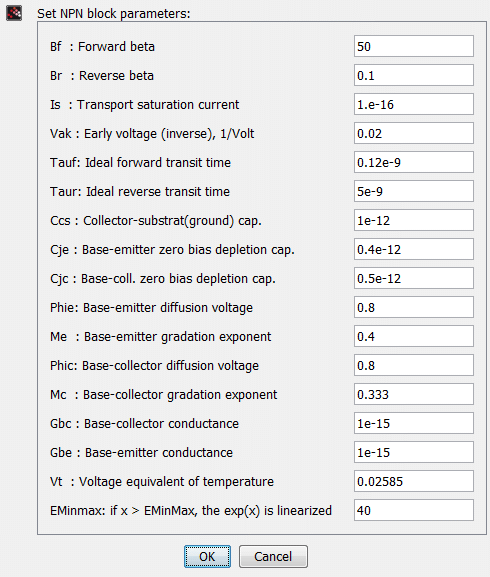Select the Mc Base-collector gradation exponent field
The width and height of the screenshot is (490, 577).
coord(414,394)
